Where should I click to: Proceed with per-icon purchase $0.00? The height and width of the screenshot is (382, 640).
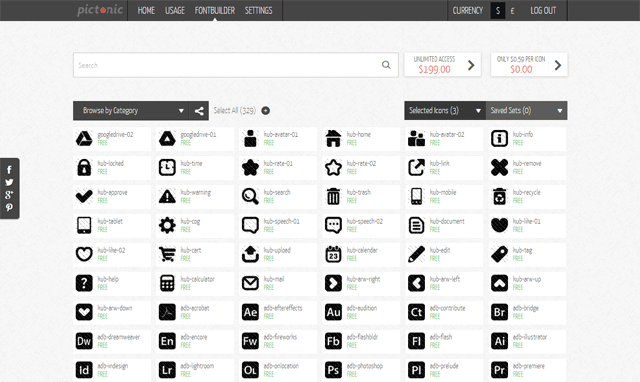point(529,65)
